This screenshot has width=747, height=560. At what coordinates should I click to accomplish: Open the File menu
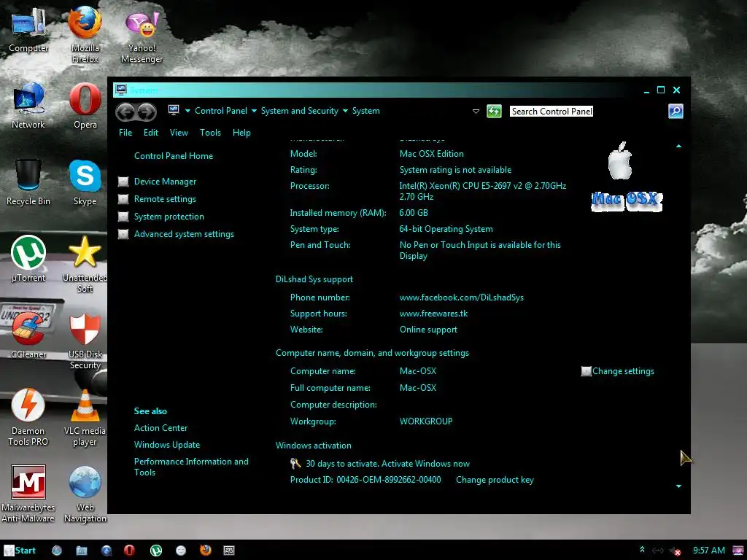[125, 133]
